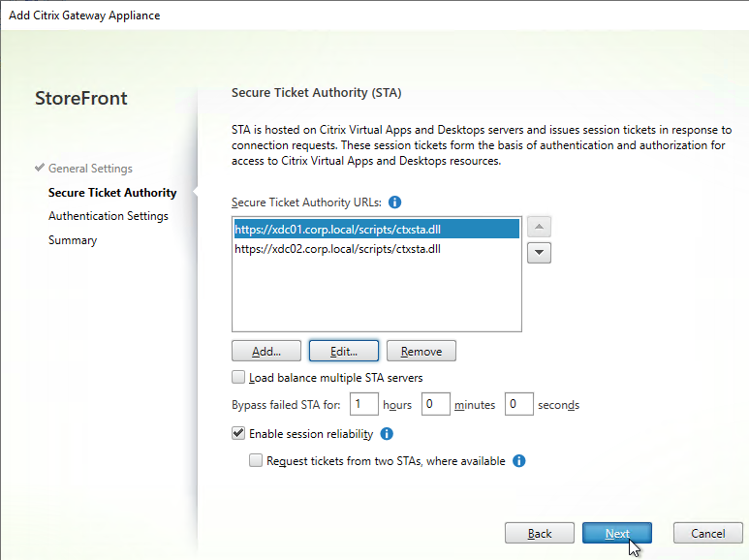The height and width of the screenshot is (560, 749).
Task: Click the General Settings checkmark icon
Action: pyautogui.click(x=40, y=168)
